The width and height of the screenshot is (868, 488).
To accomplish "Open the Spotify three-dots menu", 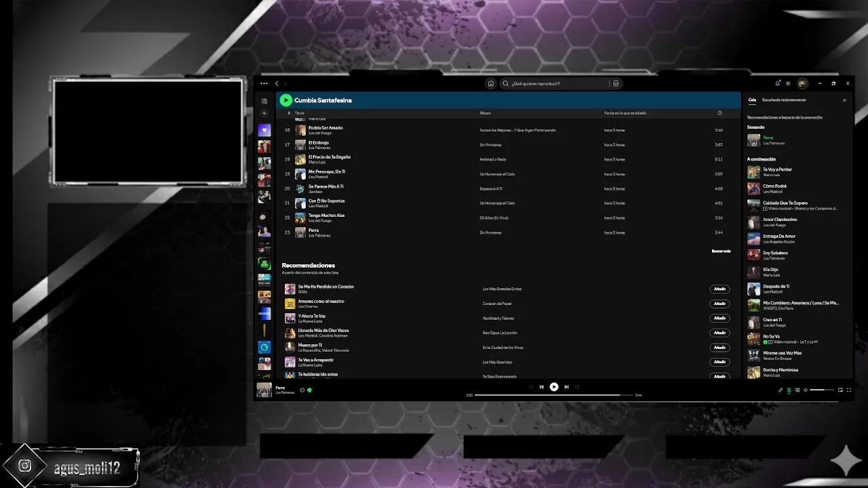I will pyautogui.click(x=264, y=83).
